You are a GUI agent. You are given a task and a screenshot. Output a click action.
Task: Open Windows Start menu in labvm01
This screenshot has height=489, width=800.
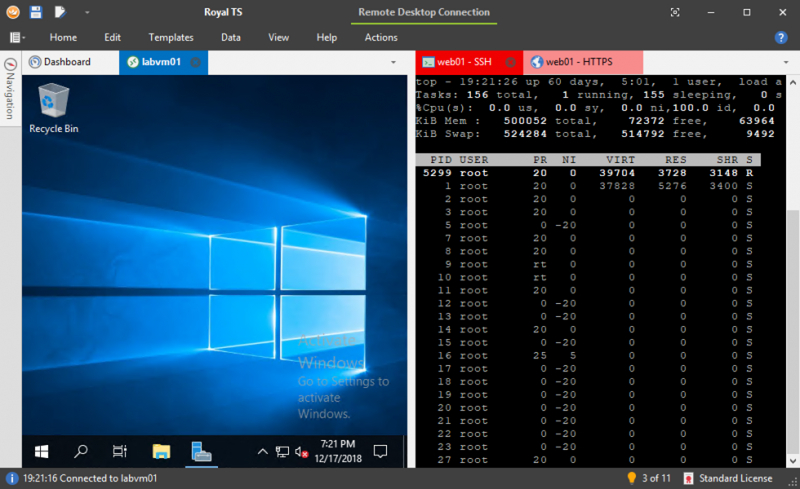click(x=41, y=451)
